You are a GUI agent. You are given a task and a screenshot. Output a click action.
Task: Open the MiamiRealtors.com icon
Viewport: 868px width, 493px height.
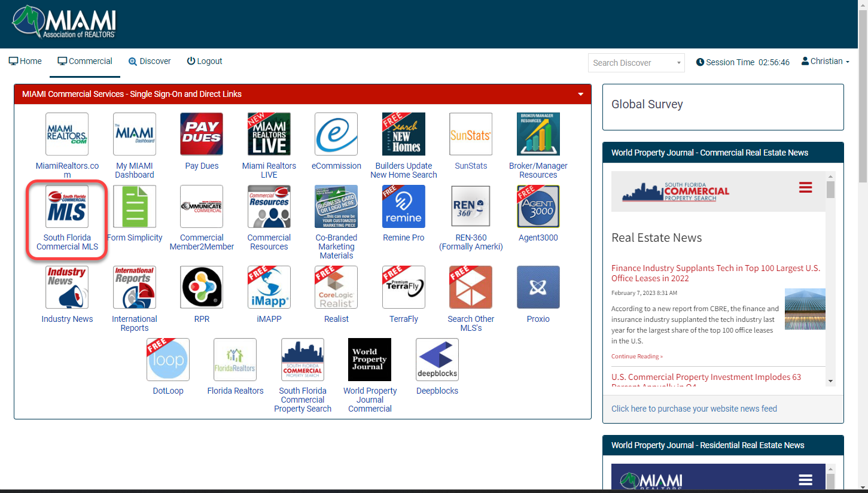[x=67, y=134]
